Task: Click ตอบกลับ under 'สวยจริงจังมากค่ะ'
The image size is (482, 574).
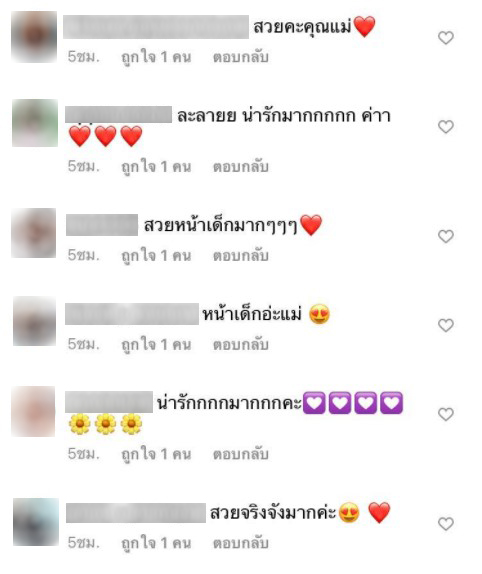Action: point(241,543)
